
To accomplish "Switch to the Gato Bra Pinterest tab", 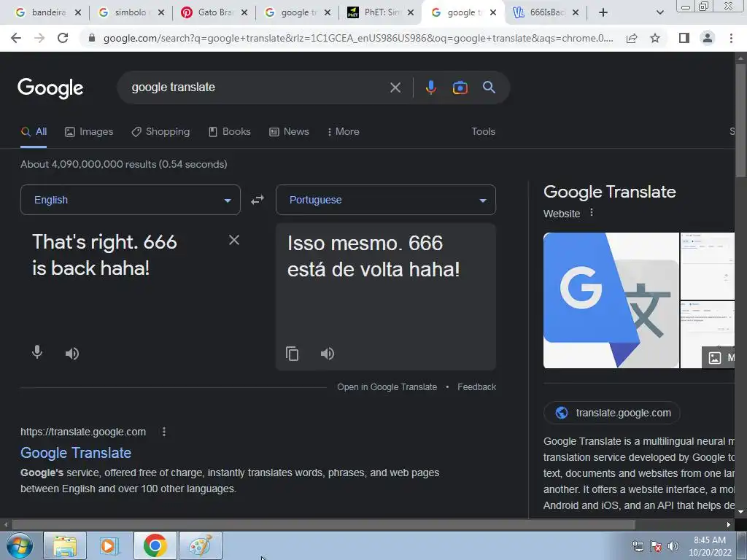I will pyautogui.click(x=213, y=12).
